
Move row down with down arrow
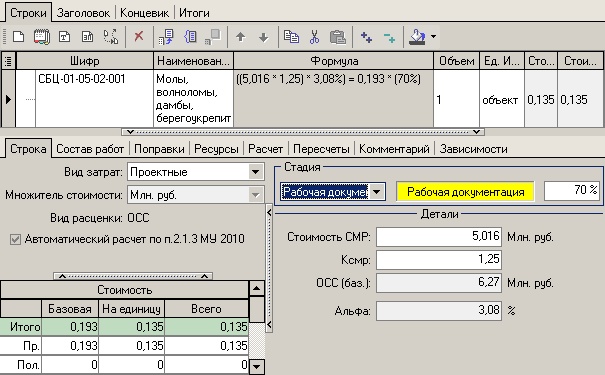tap(264, 37)
